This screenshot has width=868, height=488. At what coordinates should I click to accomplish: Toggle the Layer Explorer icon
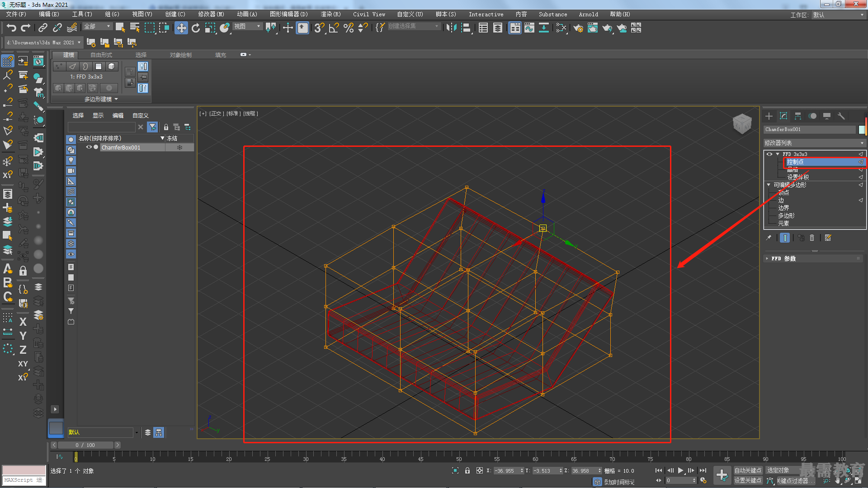coord(498,28)
